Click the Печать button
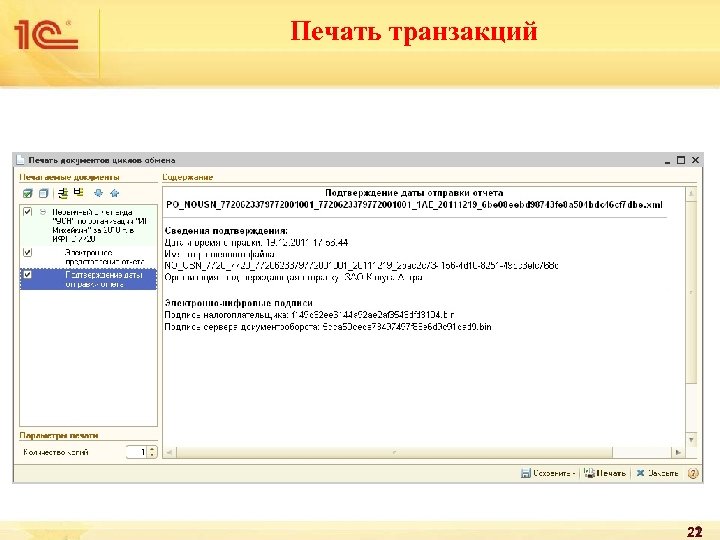 (x=605, y=473)
